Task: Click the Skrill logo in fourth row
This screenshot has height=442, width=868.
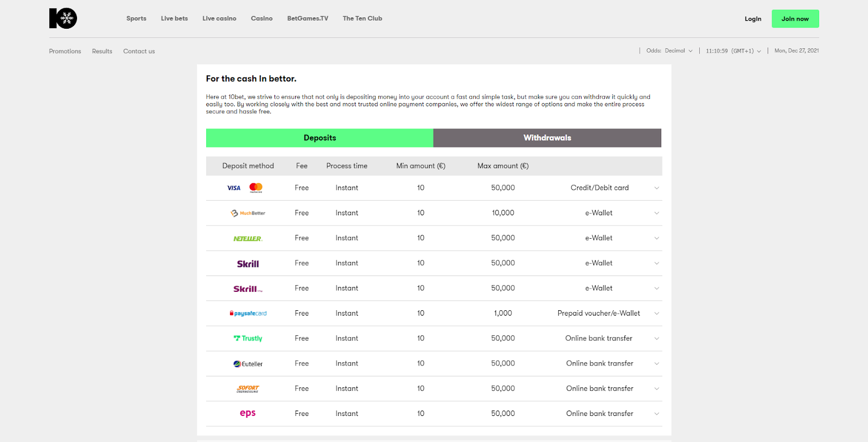Action: point(248,264)
